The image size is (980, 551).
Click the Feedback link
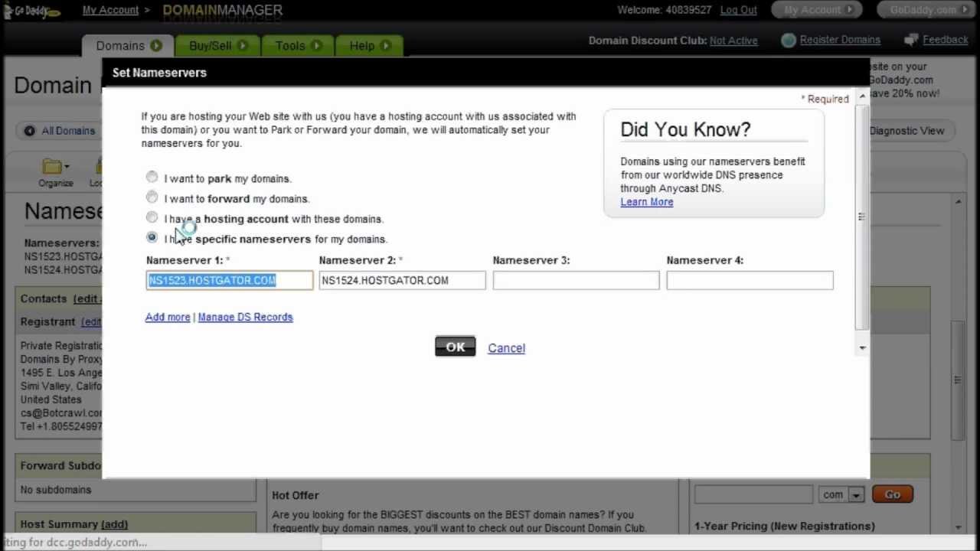[946, 40]
